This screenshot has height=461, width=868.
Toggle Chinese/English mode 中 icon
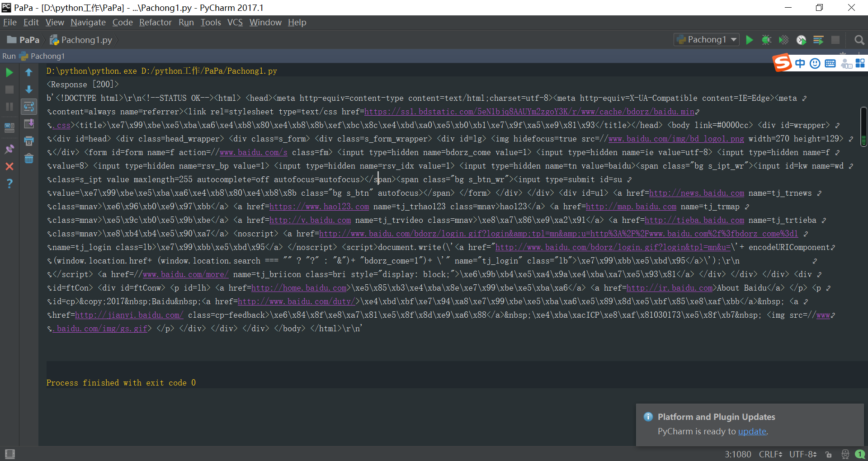(800, 63)
